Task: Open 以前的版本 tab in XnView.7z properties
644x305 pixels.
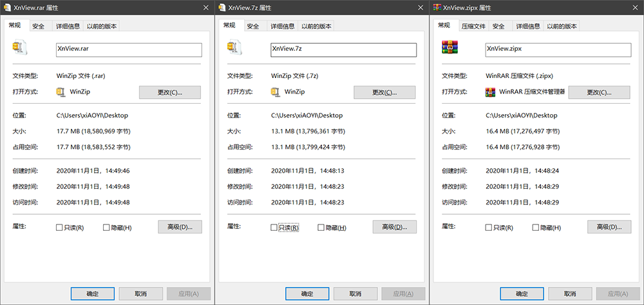Action: [x=316, y=26]
